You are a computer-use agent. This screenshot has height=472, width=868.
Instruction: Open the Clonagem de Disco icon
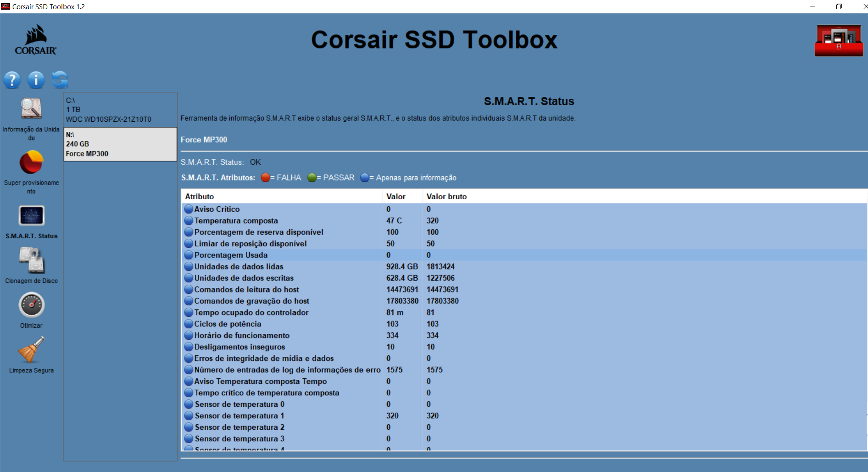coord(31,260)
